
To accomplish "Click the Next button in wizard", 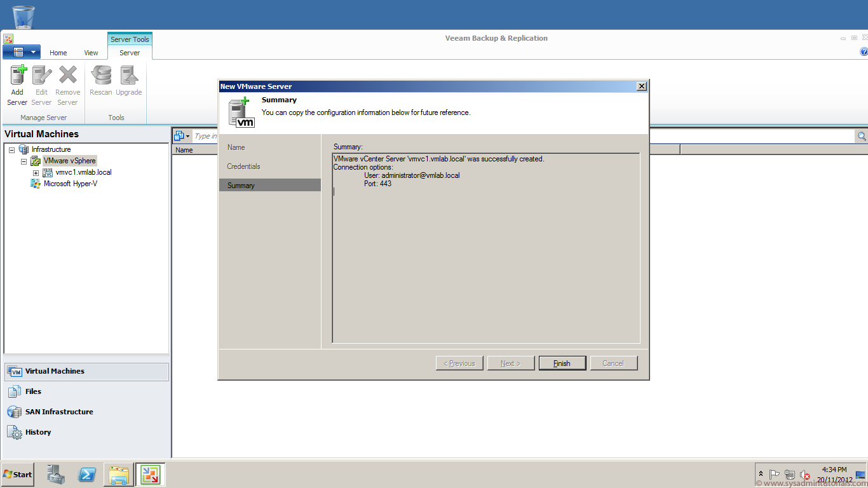I will click(x=511, y=363).
